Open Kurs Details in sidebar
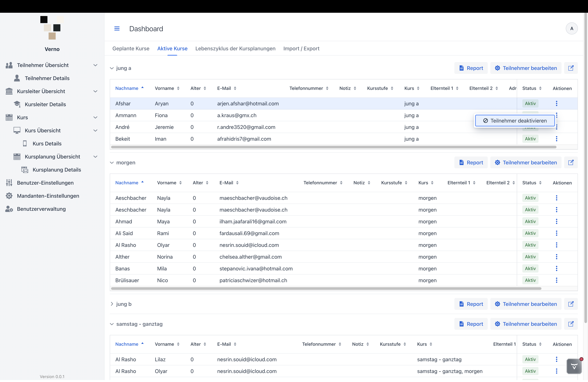This screenshot has width=588, height=382. click(x=47, y=144)
